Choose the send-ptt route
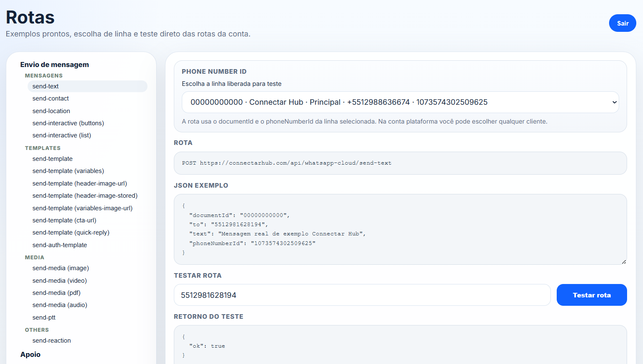 [44, 318]
